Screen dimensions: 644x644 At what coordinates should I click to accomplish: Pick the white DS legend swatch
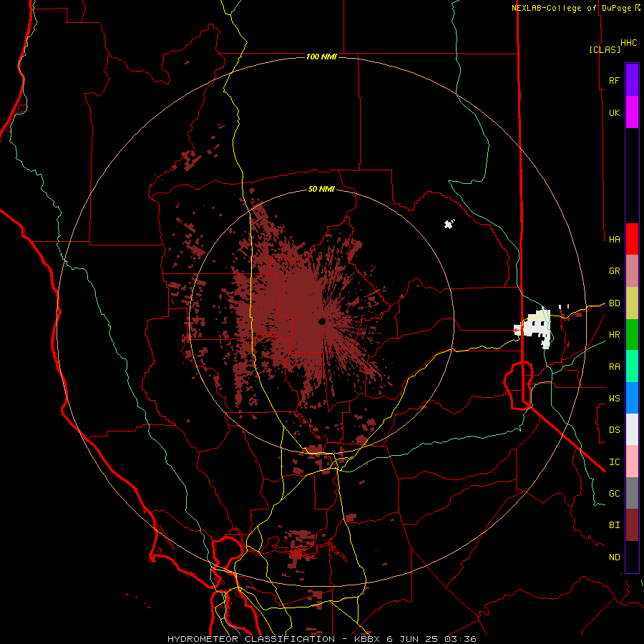(632, 429)
